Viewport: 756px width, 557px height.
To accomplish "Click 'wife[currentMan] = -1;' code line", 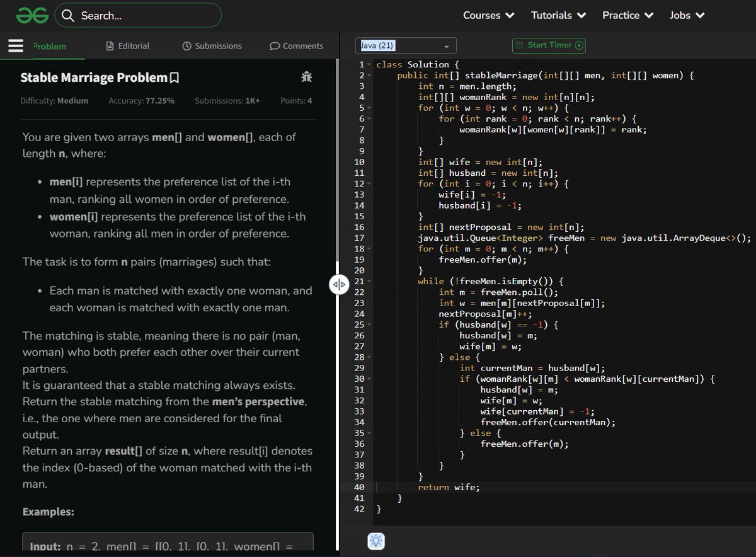I will click(537, 411).
